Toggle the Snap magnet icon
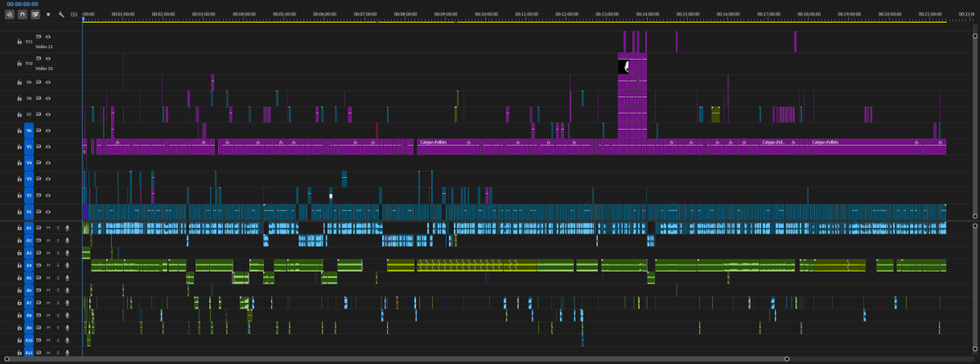The width and height of the screenshot is (980, 364). pos(22,15)
